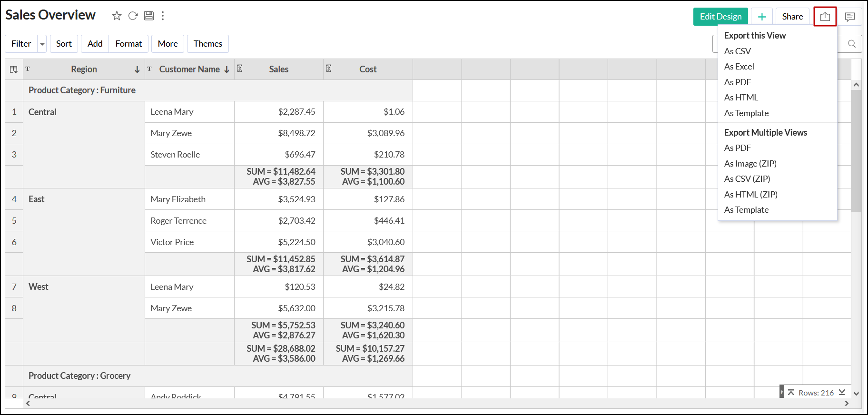Collapse the Rows count panel handle
Screen dimensions: 868x415
(x=782, y=392)
